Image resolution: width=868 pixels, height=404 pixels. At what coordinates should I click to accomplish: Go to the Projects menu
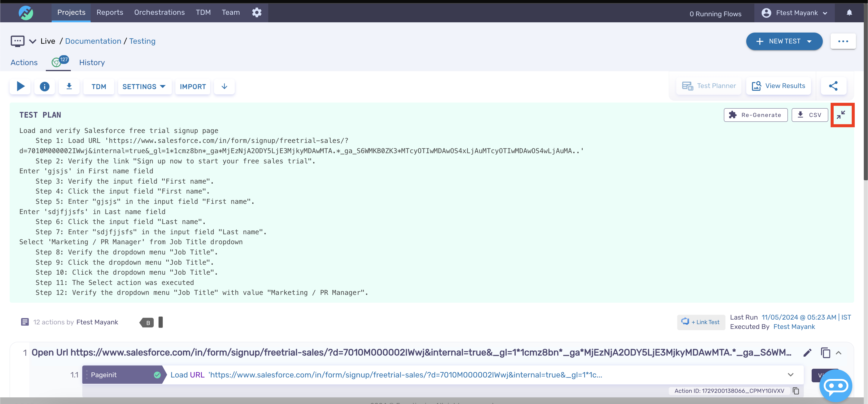tap(71, 12)
